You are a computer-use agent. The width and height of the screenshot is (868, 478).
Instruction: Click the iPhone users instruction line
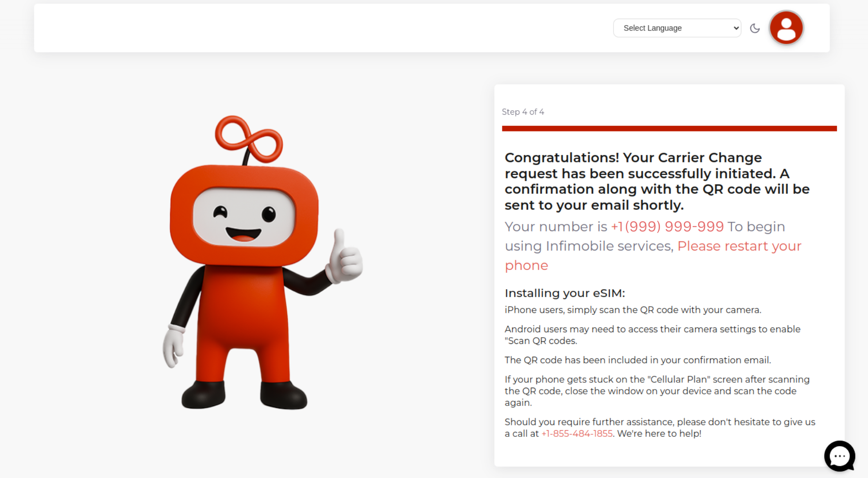(633, 310)
